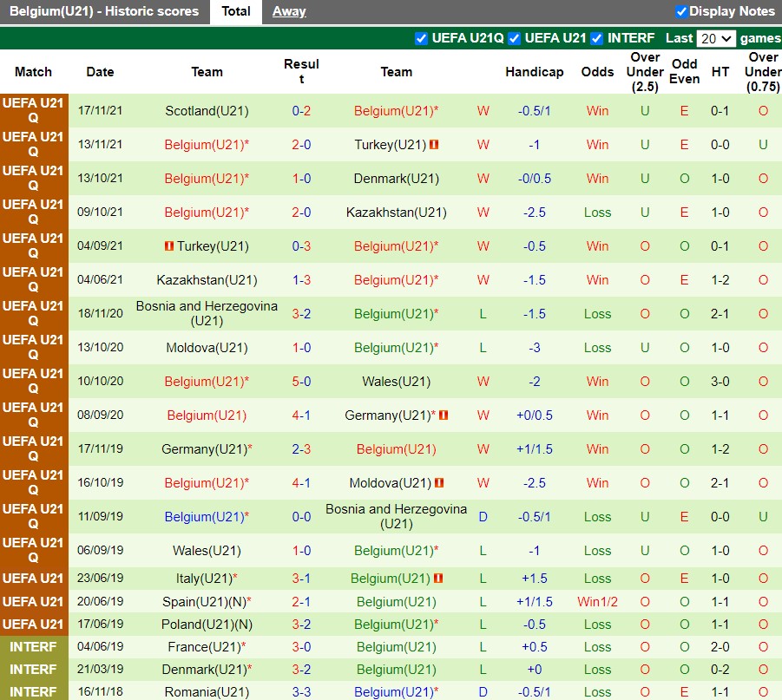Uncheck the UEFA U21Q filter checkbox
The width and height of the screenshot is (782, 700).
tap(422, 38)
